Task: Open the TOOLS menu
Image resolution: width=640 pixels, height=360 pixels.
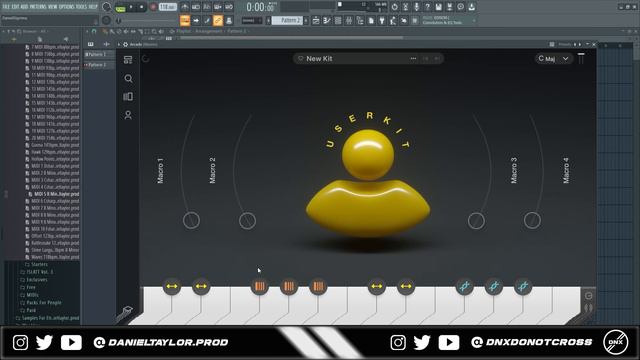Action: [x=81, y=7]
